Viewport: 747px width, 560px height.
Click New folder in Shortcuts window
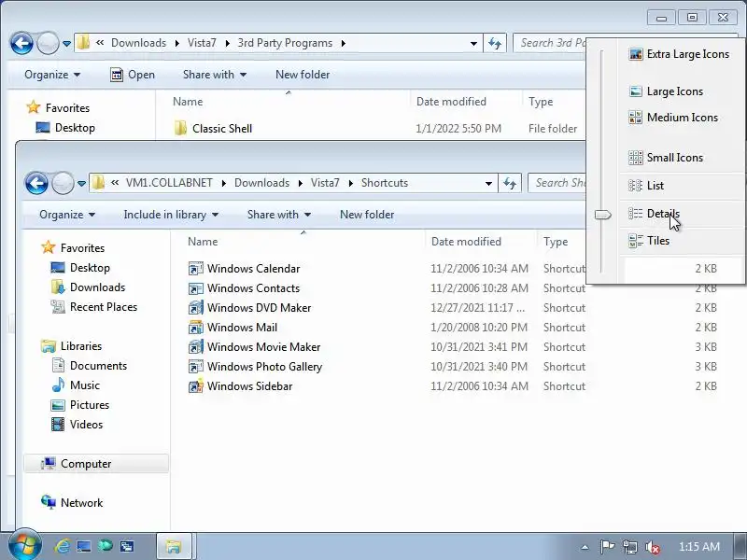tap(367, 215)
